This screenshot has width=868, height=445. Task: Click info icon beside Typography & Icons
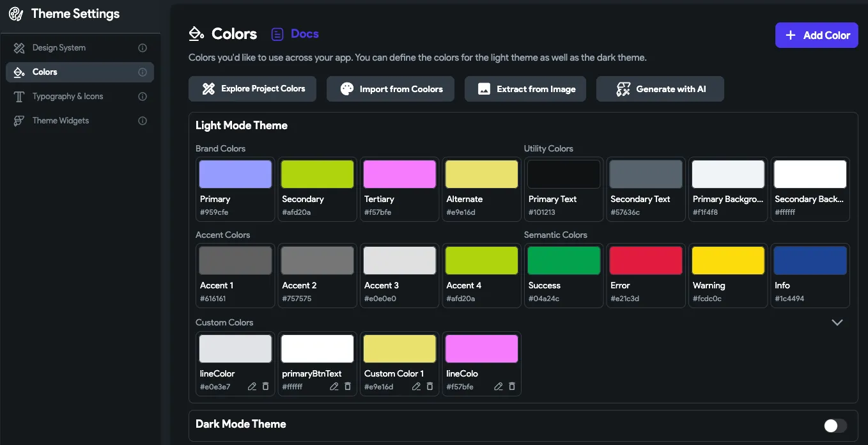click(x=143, y=97)
